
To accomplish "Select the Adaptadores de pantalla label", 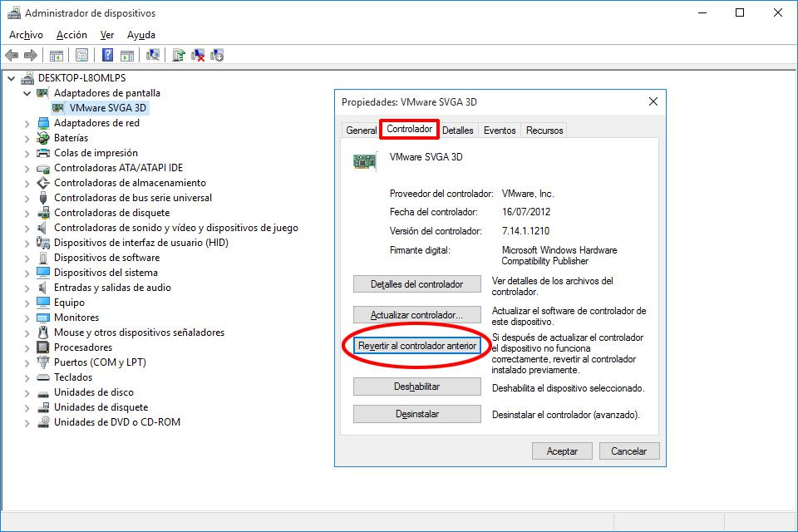I will pyautogui.click(x=107, y=93).
